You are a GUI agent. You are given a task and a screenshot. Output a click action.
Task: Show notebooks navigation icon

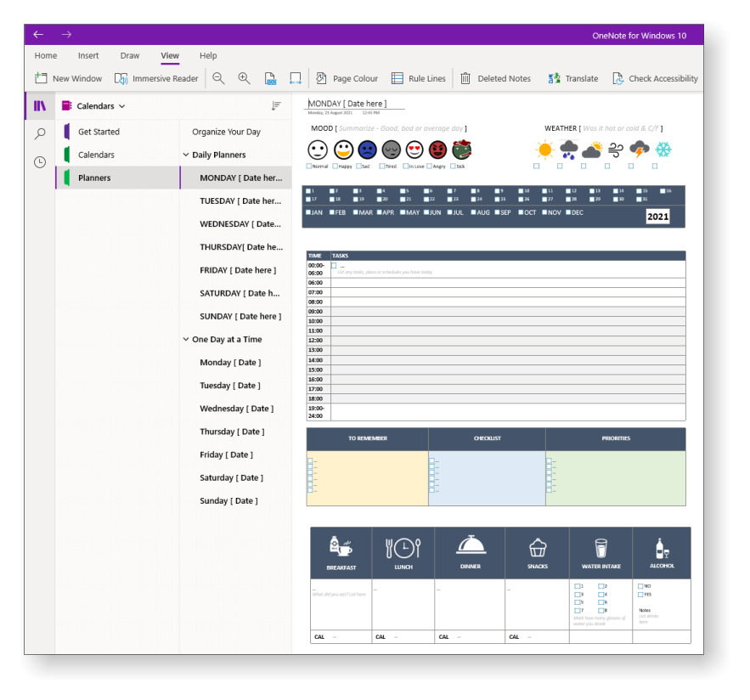40,105
